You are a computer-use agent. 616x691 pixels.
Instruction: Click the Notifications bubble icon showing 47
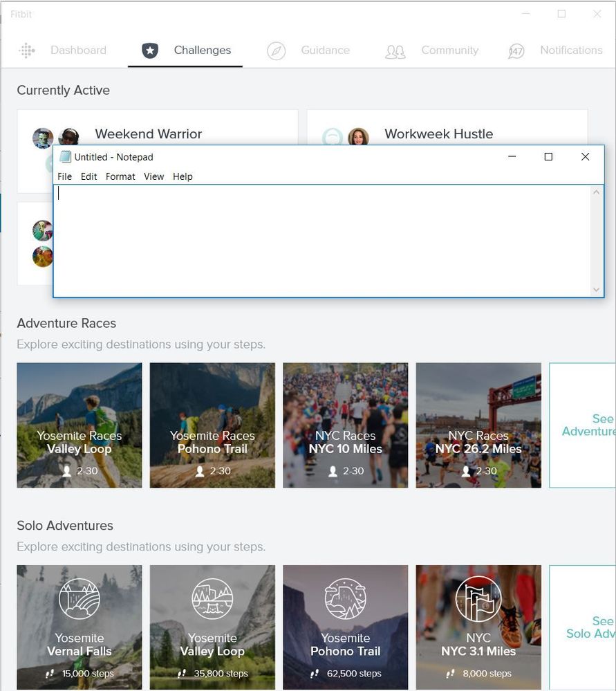[516, 52]
